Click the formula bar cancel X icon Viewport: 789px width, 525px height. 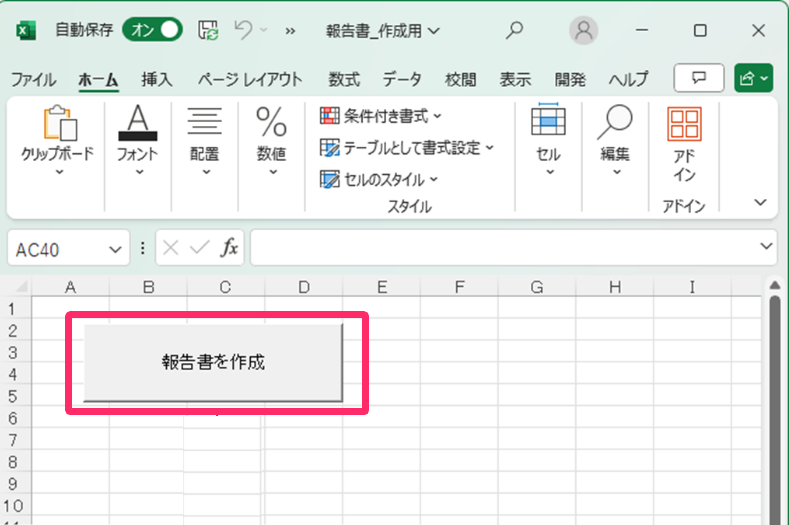click(171, 248)
